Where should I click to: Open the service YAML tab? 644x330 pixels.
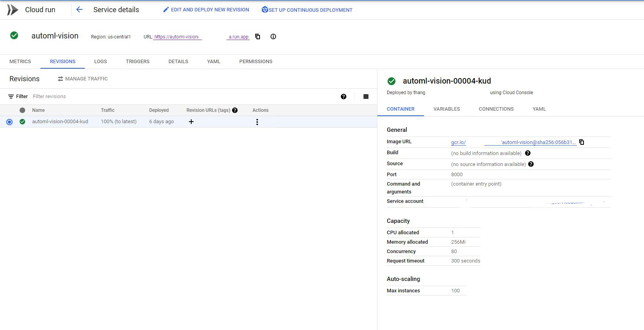pos(214,62)
